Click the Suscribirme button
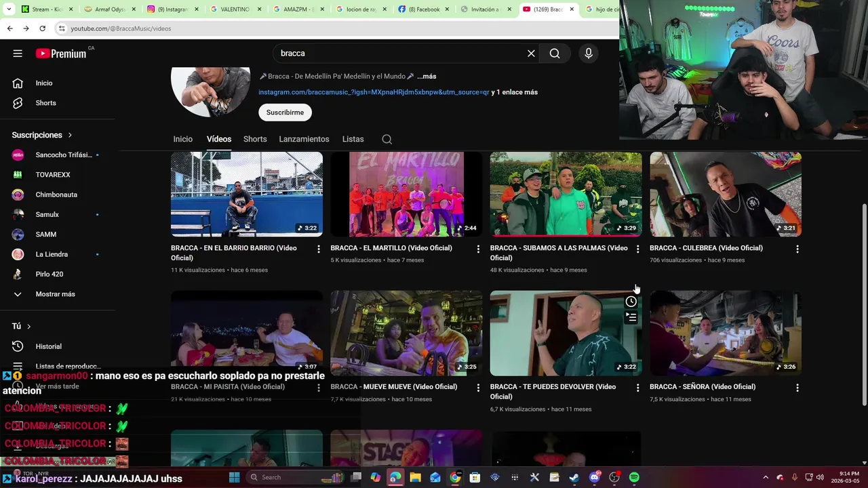Screen dimensions: 868x488 click(285, 113)
